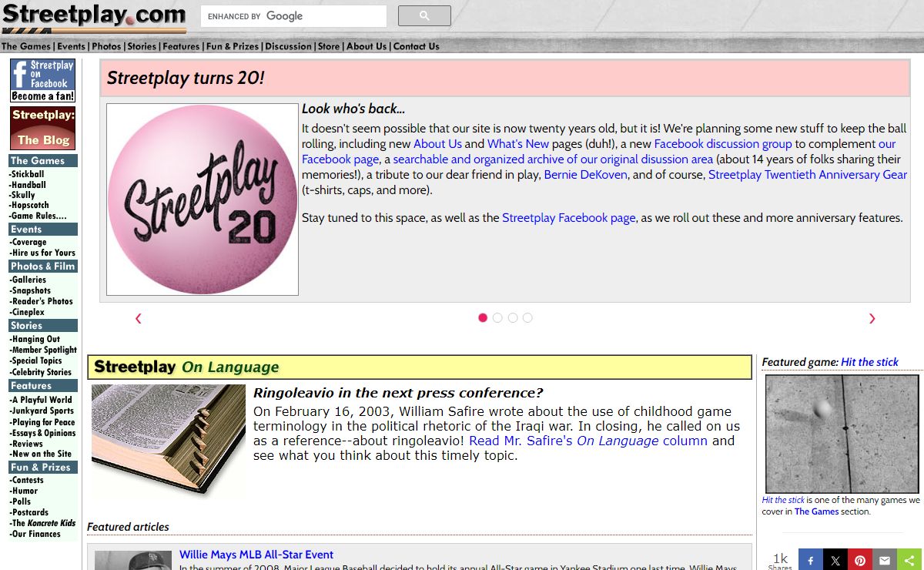Image resolution: width=924 pixels, height=570 pixels.
Task: Click the Google search magnifier button
Action: point(424,15)
